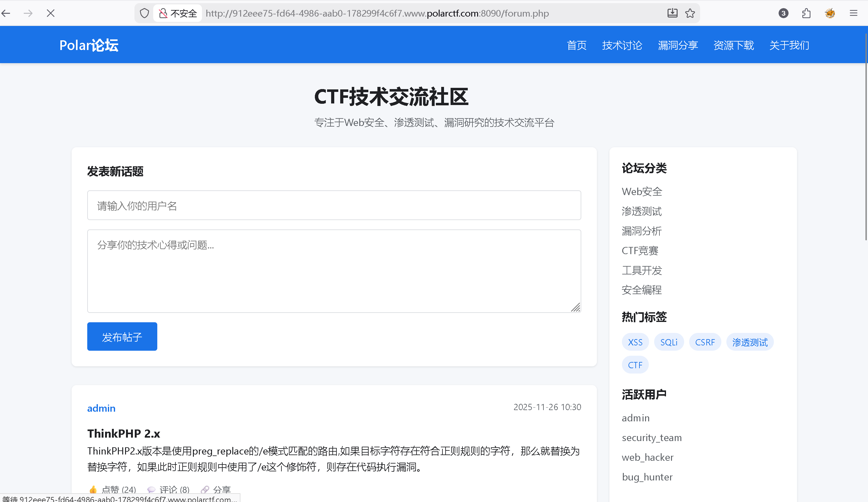Select the XSS hot tag
Viewport: 868px width, 502px height.
click(x=635, y=342)
